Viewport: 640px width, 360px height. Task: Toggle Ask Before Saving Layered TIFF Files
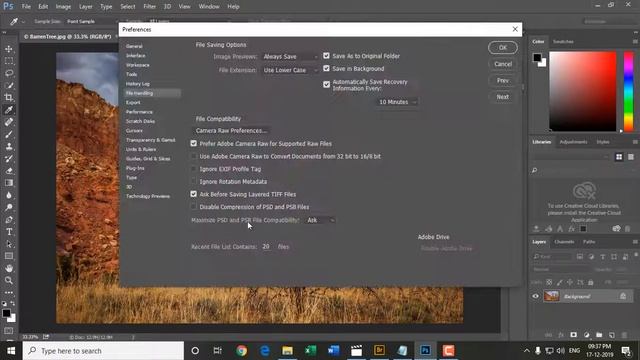pos(193,194)
